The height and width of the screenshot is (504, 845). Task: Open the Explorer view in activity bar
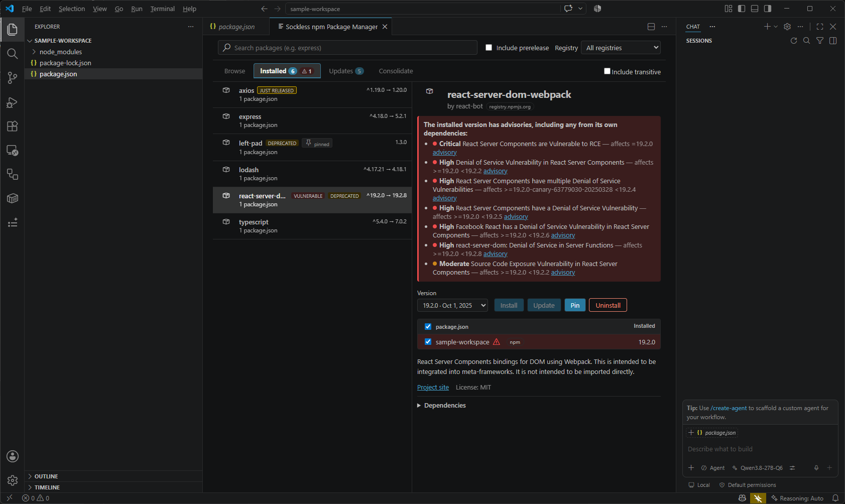tap(13, 30)
